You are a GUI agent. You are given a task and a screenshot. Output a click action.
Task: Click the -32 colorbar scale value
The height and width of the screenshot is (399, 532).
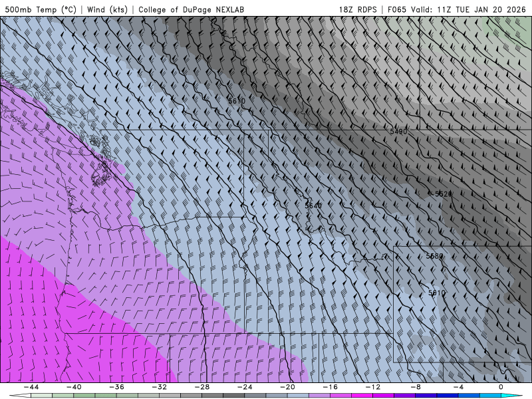click(160, 387)
